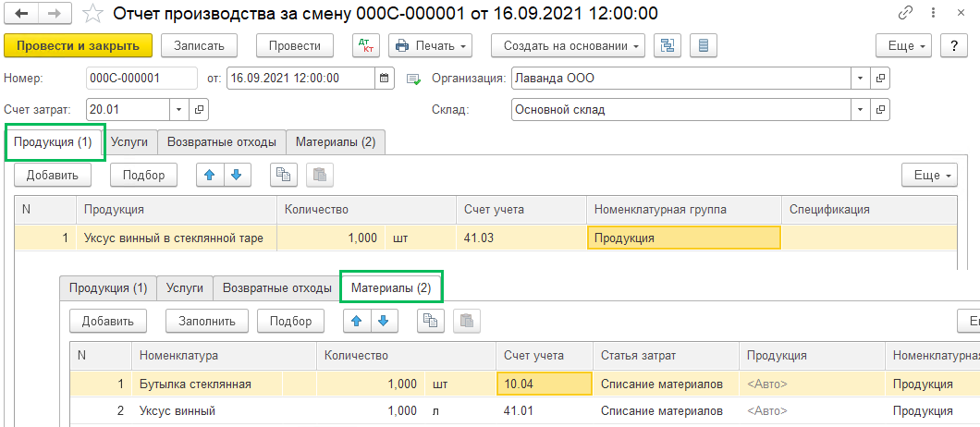
Task: Expand the Организация dropdown list
Action: 861,79
